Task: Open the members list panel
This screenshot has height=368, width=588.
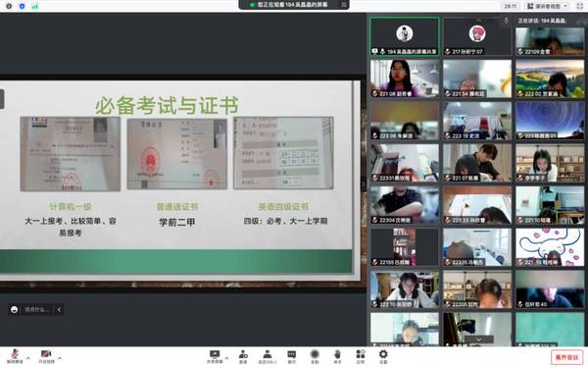Action: click(x=268, y=356)
